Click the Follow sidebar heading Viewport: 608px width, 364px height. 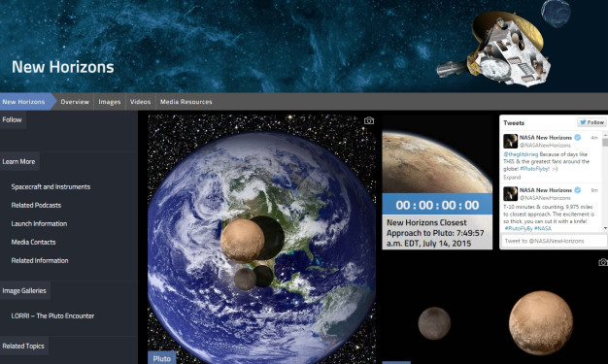[x=12, y=119]
